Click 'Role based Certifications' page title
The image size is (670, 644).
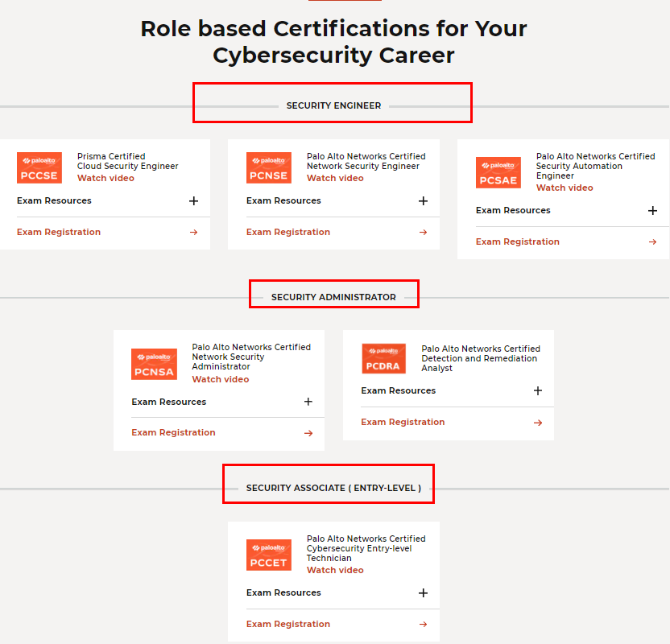[333, 42]
